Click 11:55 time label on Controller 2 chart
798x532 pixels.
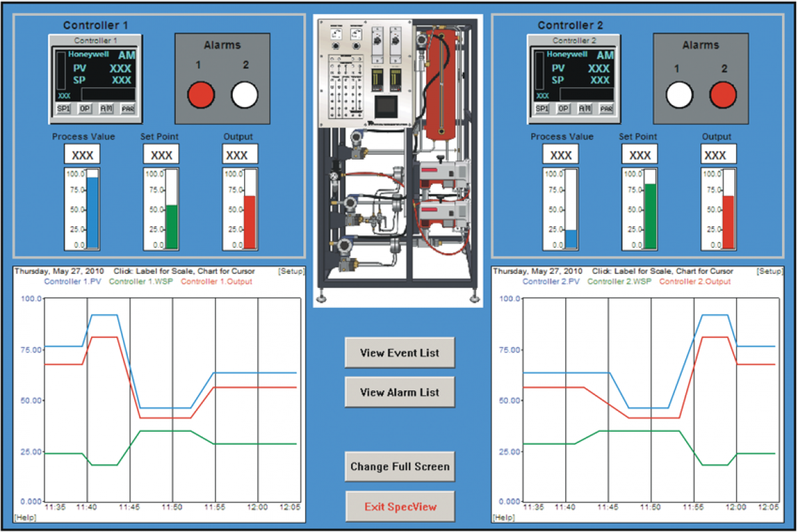pyautogui.click(x=694, y=507)
